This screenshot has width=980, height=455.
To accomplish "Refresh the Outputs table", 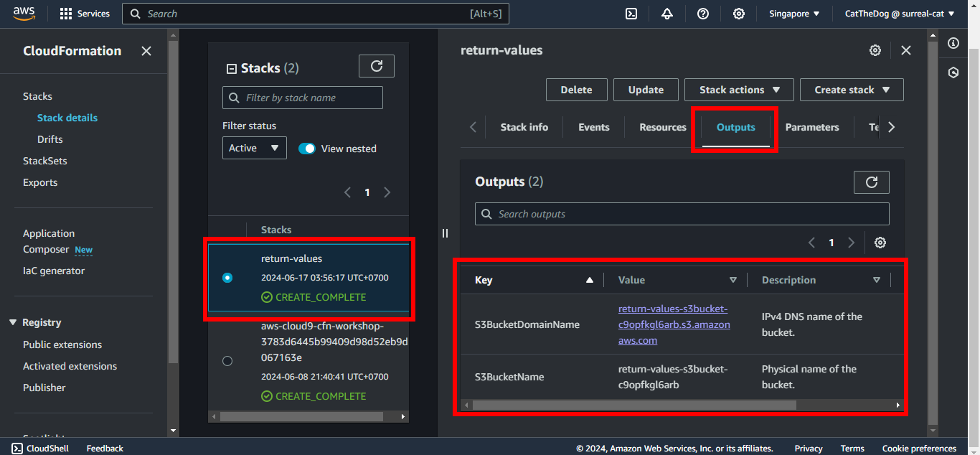I will [x=871, y=182].
